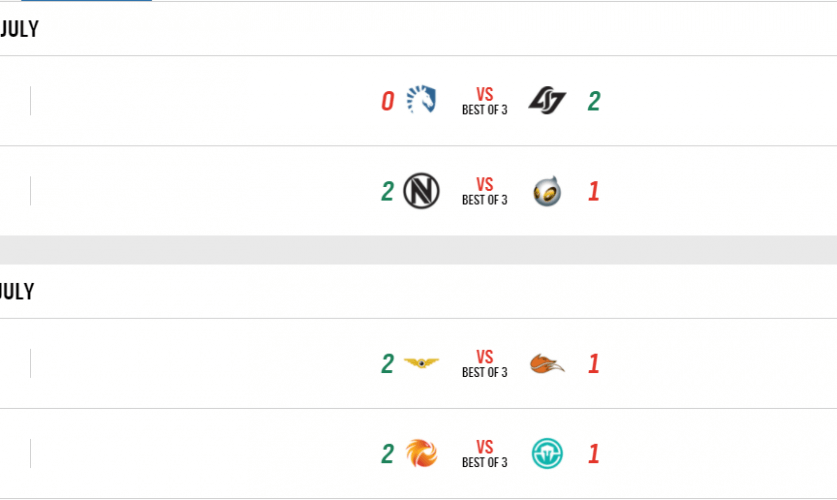The height and width of the screenshot is (500, 837).
Task: View VS Best of 3 for FlyQuest match
Action: pyautogui.click(x=484, y=365)
